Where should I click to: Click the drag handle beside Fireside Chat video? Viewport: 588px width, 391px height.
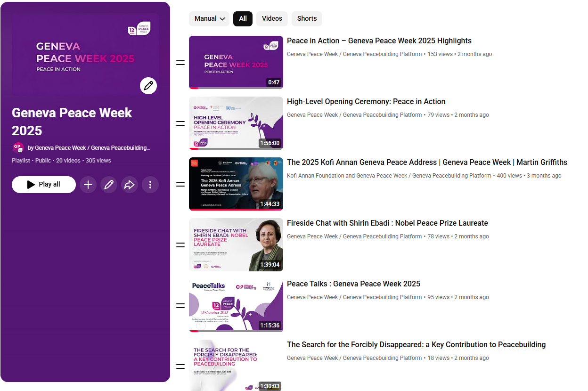pos(180,245)
